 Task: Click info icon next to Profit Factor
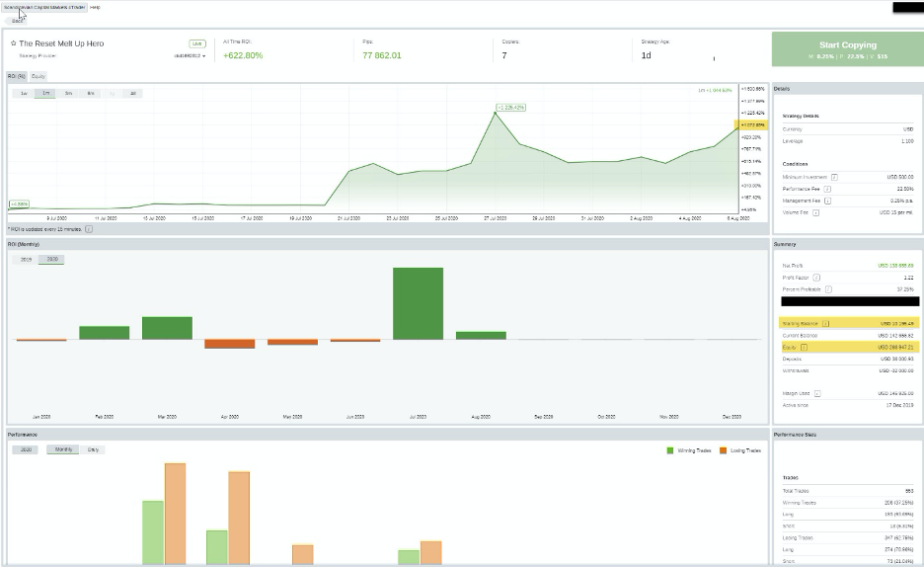click(815, 278)
